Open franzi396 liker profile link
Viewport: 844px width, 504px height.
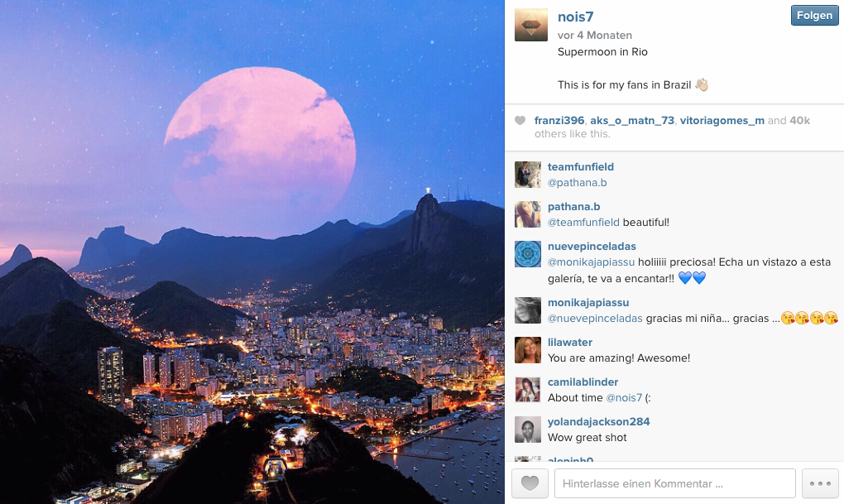click(559, 121)
